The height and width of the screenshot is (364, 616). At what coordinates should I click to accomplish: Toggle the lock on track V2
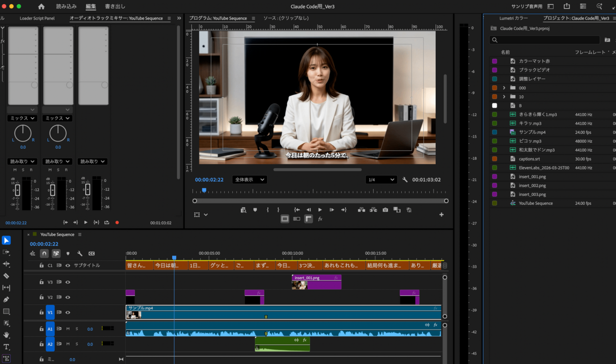click(x=42, y=297)
